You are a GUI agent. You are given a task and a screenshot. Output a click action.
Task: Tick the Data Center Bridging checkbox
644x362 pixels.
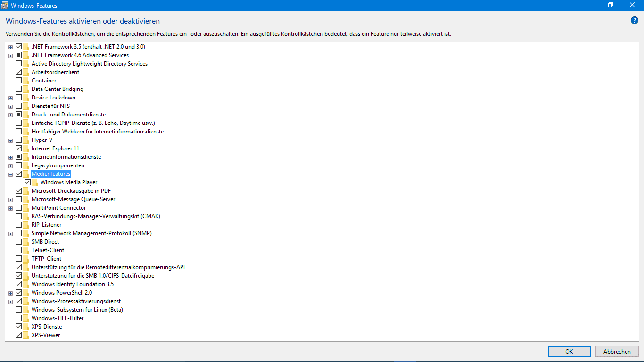click(19, 89)
